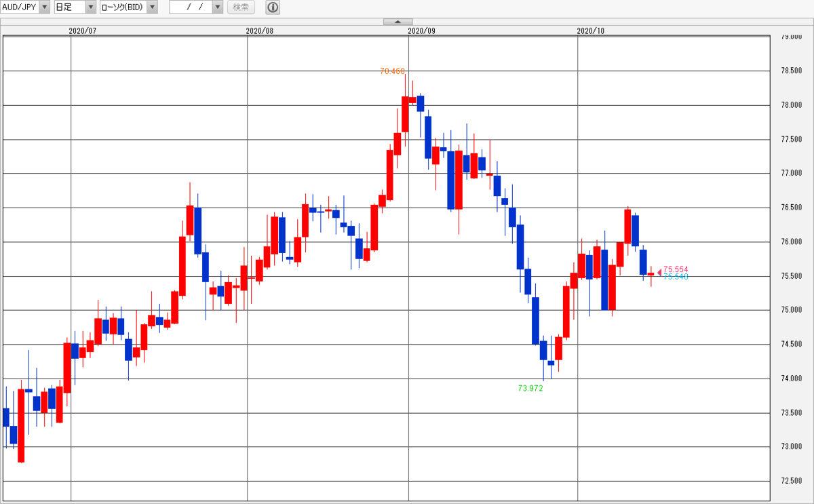
Task: Click the high price label 78.468
Action: 392,71
